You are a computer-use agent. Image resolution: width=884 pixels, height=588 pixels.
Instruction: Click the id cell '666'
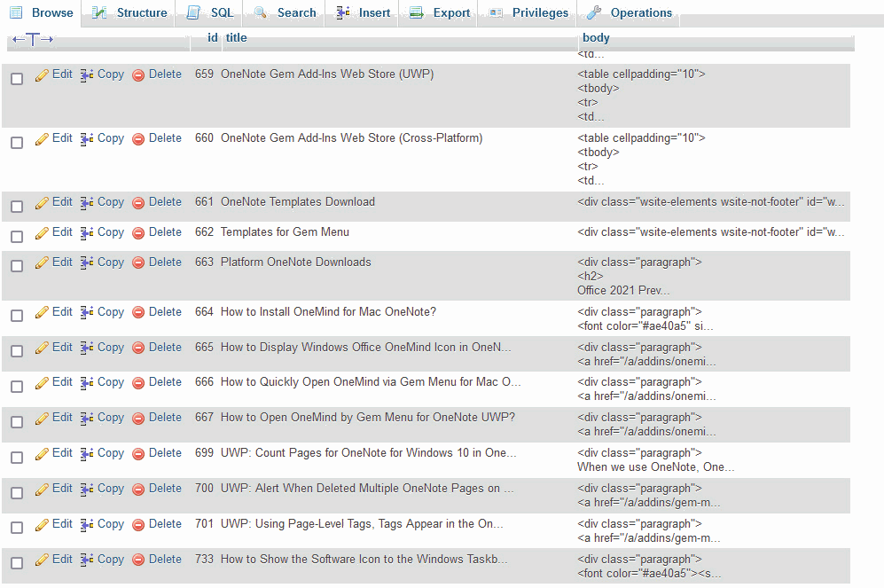click(204, 381)
